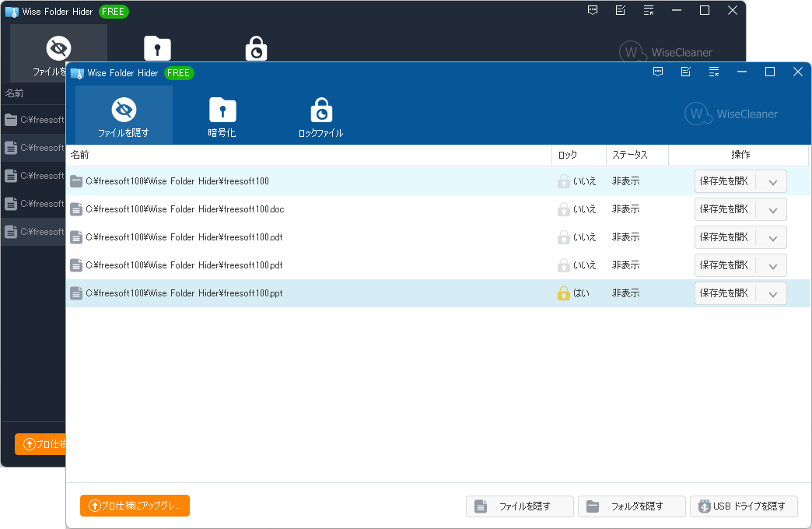Click the WiseCleaner logo
Screen dimensions: 812x529
tap(731, 114)
